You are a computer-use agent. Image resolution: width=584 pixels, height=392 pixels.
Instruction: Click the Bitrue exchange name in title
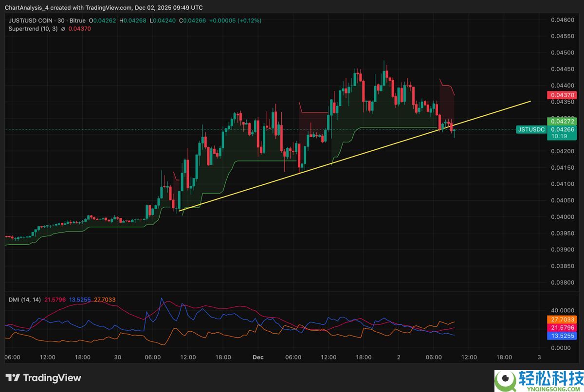[x=78, y=21]
